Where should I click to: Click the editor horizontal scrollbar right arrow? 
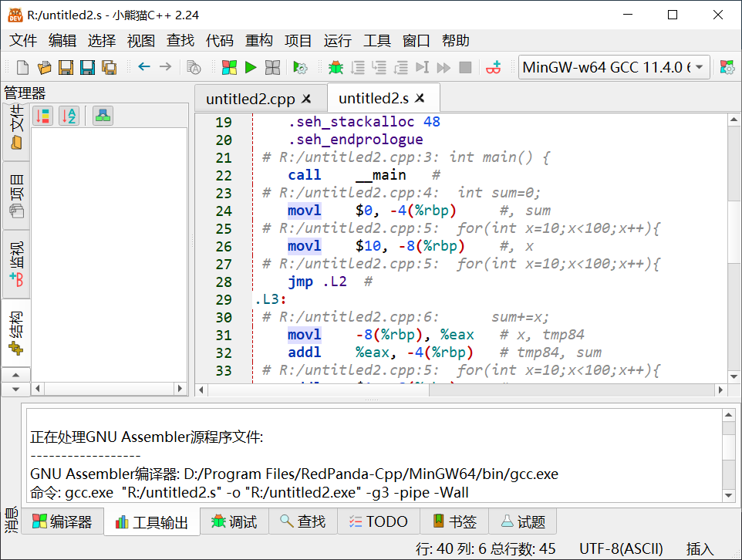coord(720,390)
